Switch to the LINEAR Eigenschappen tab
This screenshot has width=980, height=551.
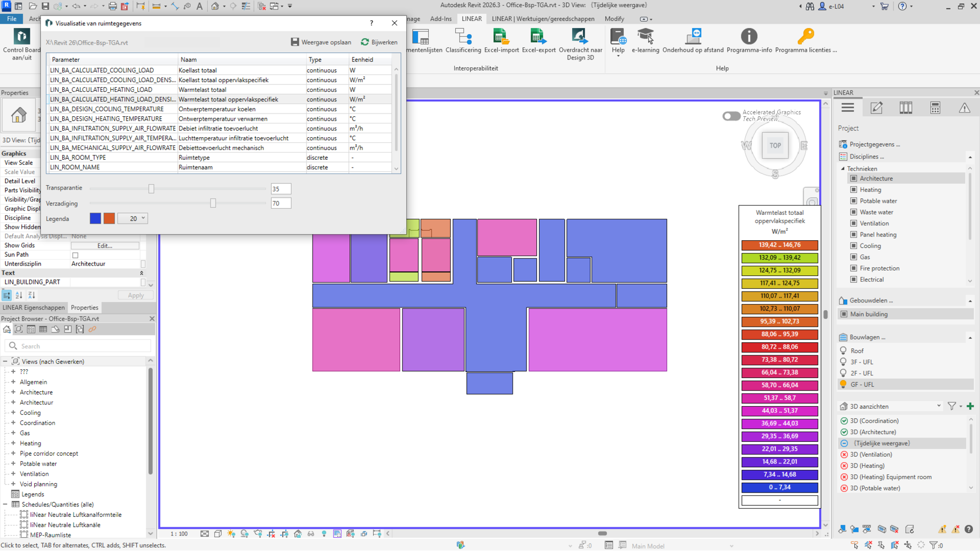coord(34,307)
